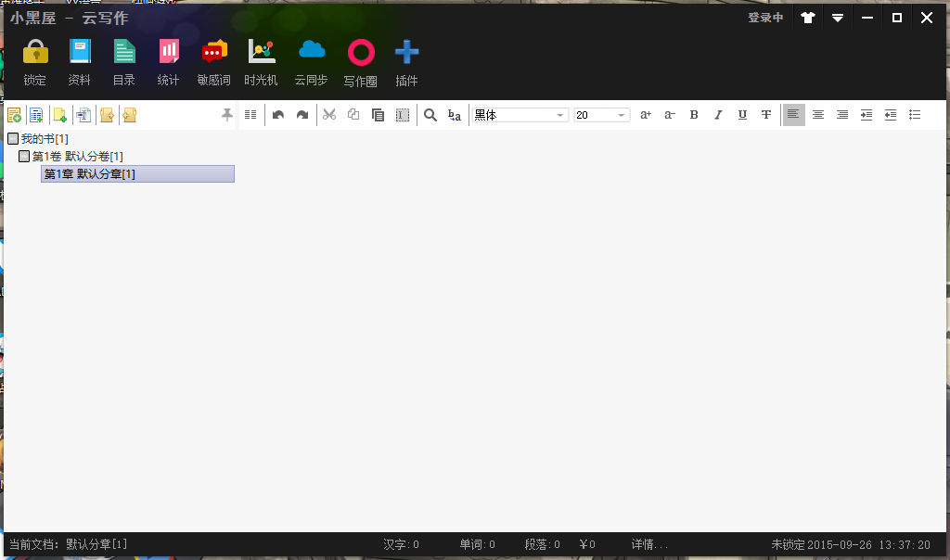Click 详情 details in status bar
The width and height of the screenshot is (950, 560).
pos(649,544)
